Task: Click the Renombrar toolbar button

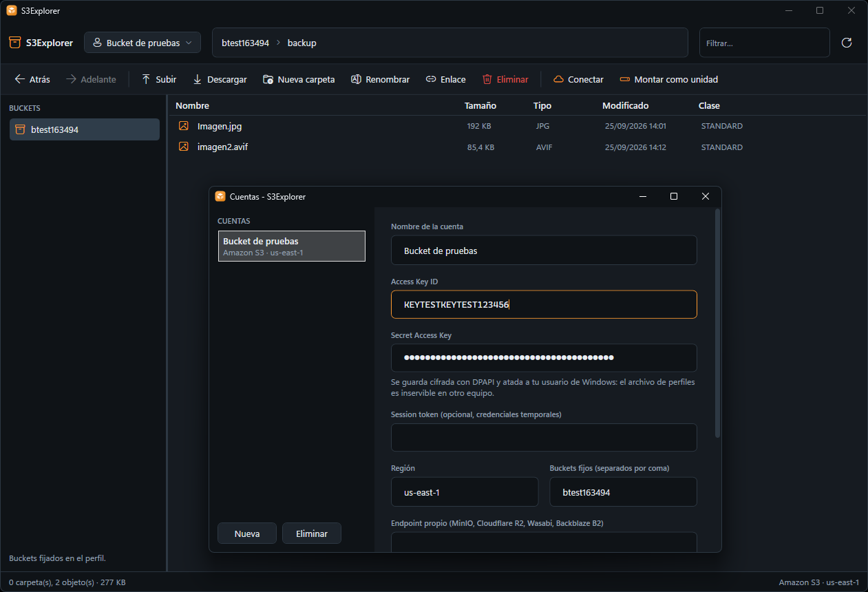Action: pos(380,79)
